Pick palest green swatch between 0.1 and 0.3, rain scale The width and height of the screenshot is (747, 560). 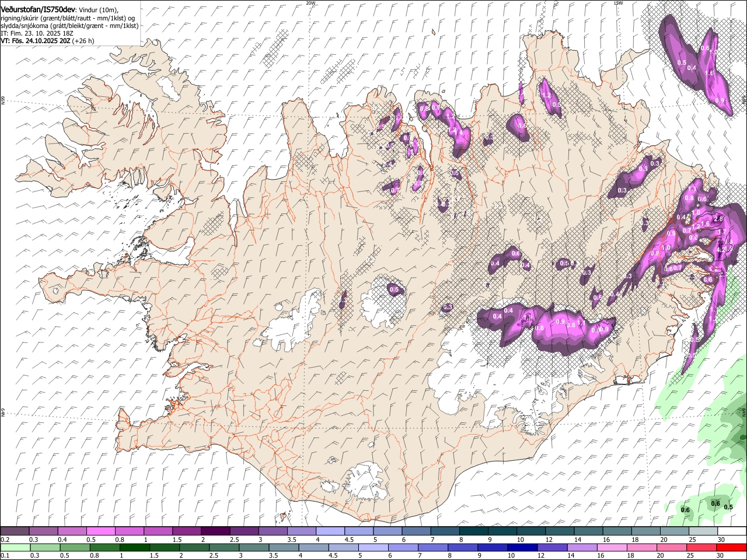[x=15, y=547]
